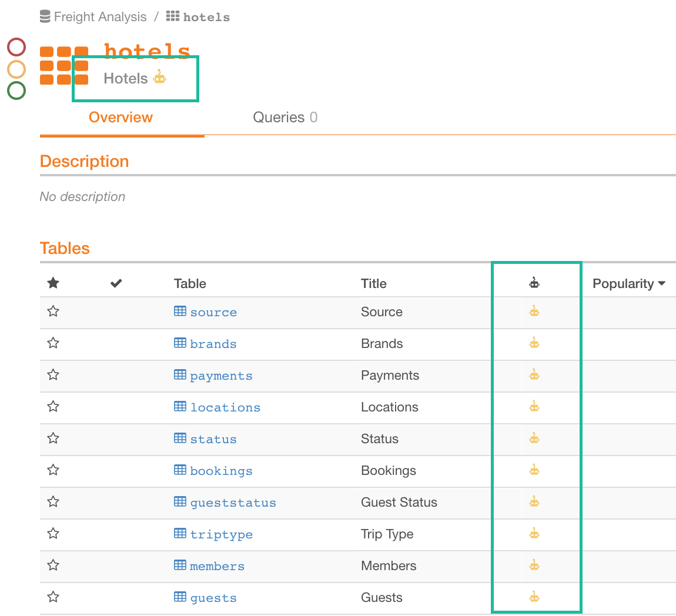Select the Overview tab
This screenshot has height=616, width=676.
click(x=121, y=117)
